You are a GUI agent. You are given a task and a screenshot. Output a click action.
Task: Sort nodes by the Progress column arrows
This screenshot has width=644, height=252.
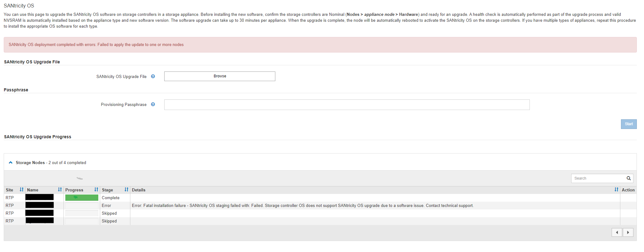click(x=96, y=190)
